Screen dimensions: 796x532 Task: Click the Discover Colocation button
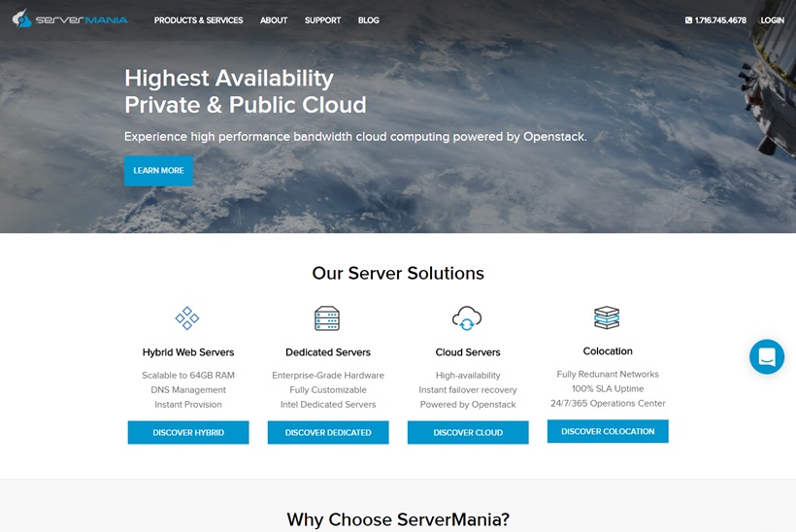click(608, 431)
